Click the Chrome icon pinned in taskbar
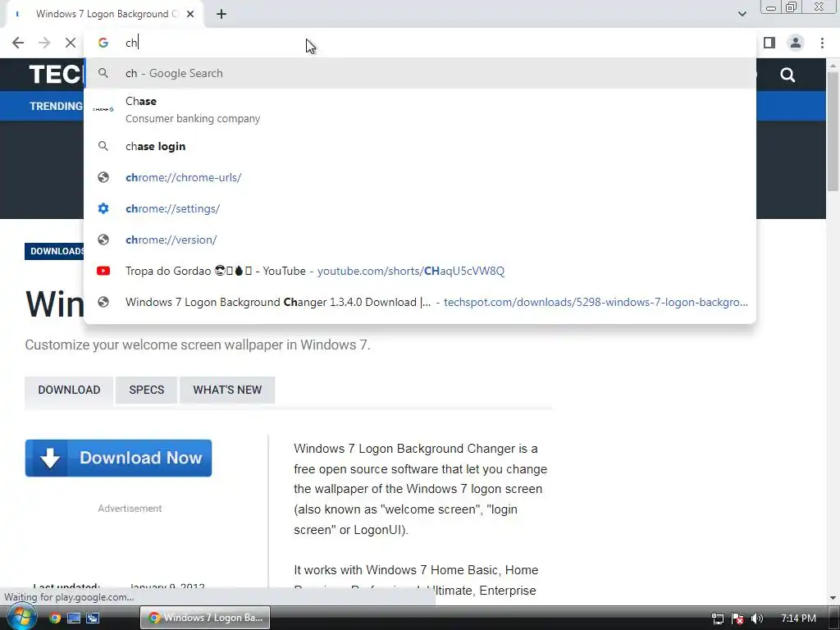The image size is (840, 630). tap(55, 619)
